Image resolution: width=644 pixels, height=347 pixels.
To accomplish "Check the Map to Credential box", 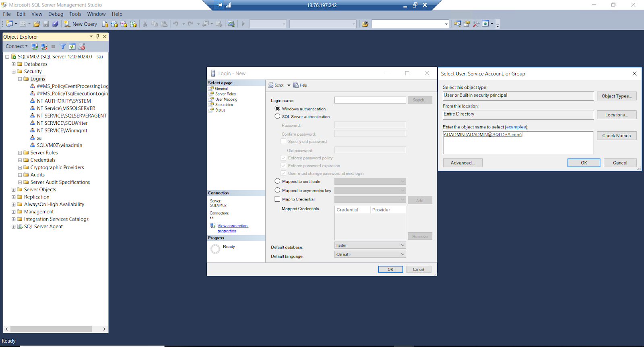I will tap(277, 199).
